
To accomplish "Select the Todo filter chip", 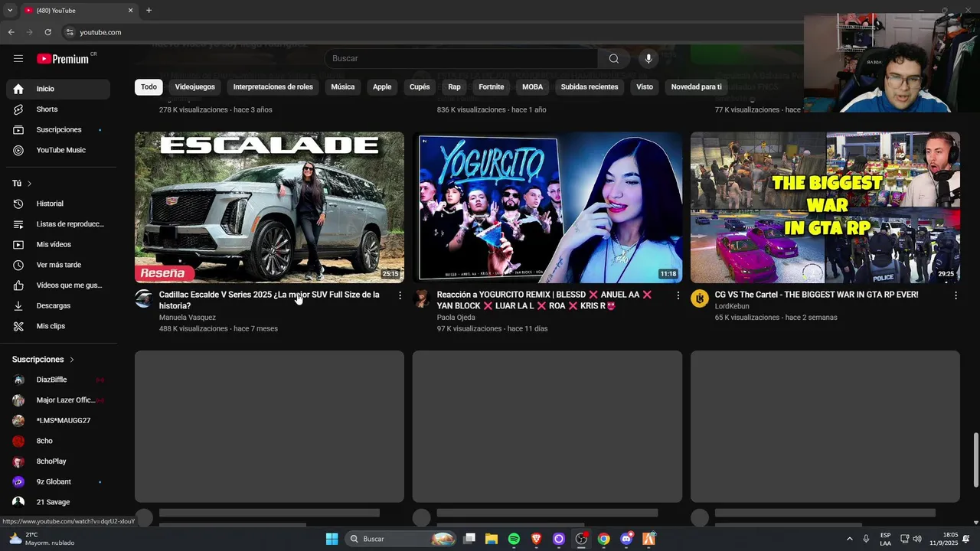I will pyautogui.click(x=149, y=87).
